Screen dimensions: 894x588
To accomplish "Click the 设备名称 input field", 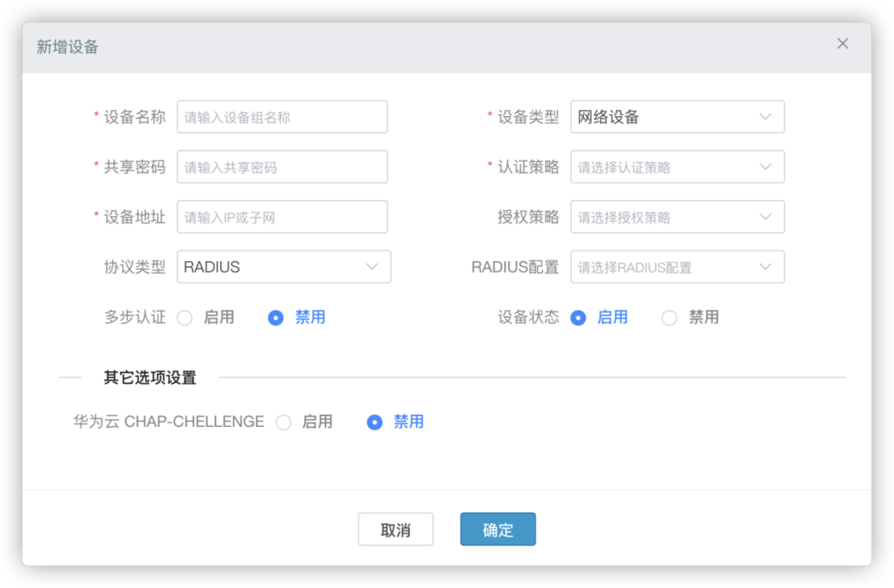I will click(x=282, y=117).
